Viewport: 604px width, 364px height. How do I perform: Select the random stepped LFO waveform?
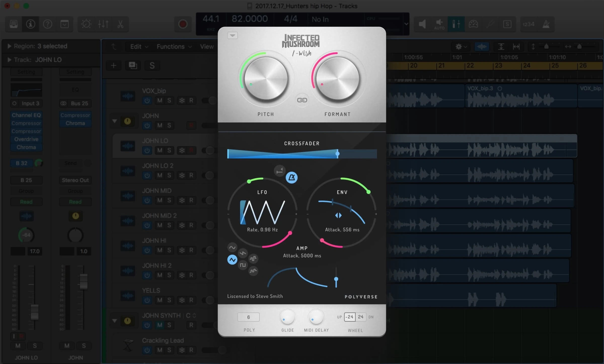(x=253, y=258)
